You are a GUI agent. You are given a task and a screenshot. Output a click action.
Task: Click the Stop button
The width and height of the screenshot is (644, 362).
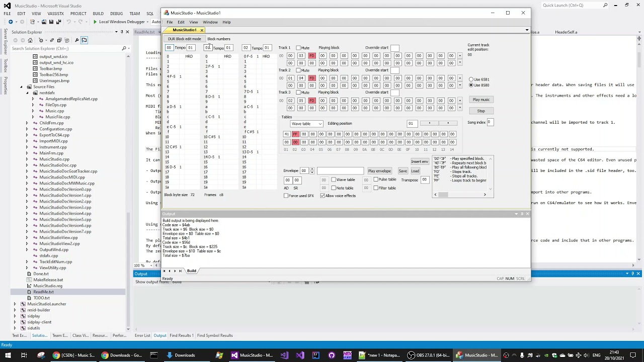pyautogui.click(x=481, y=111)
